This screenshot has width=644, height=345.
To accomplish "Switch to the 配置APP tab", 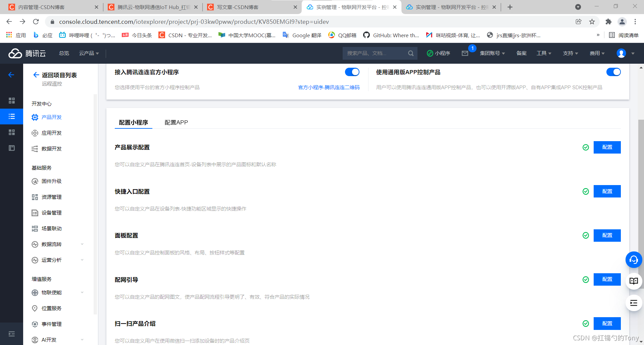I will [x=176, y=122].
